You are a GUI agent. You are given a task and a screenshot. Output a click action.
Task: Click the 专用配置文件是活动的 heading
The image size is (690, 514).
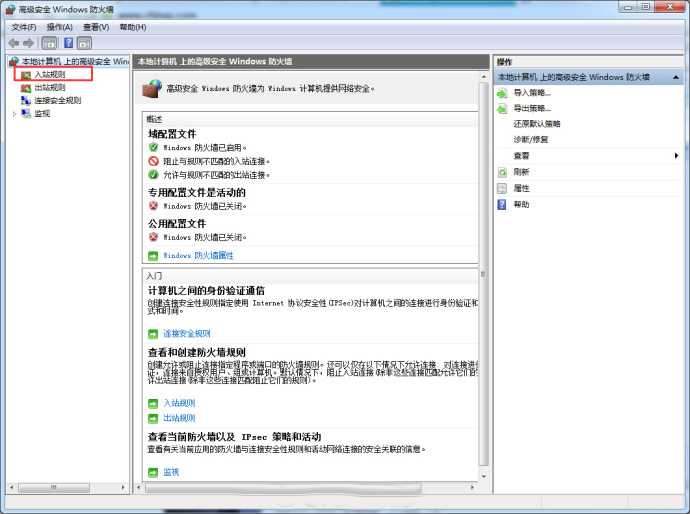[197, 193]
